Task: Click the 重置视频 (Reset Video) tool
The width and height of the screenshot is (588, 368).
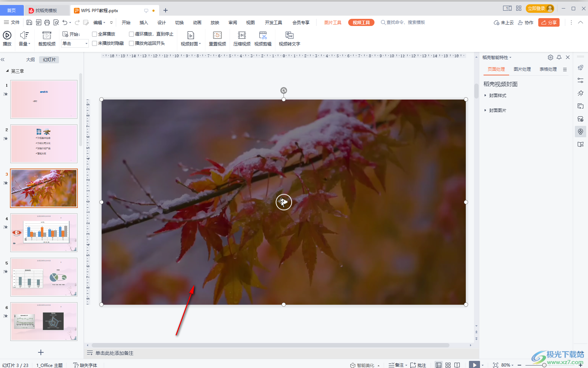Action: [217, 38]
